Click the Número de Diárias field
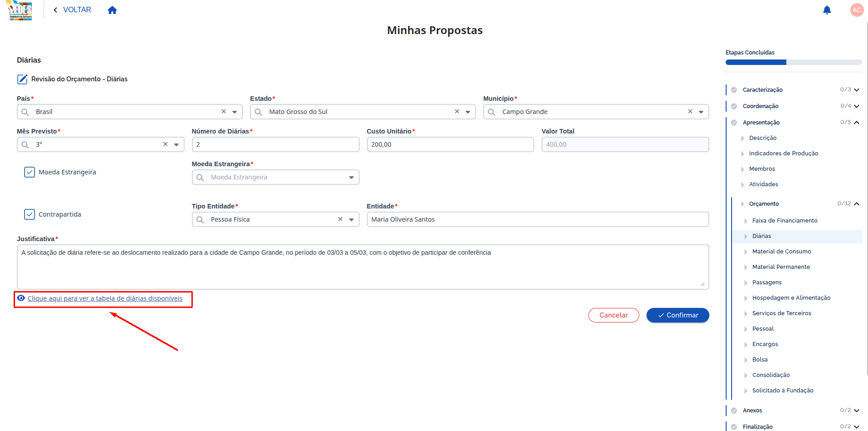868x431 pixels. [x=276, y=144]
